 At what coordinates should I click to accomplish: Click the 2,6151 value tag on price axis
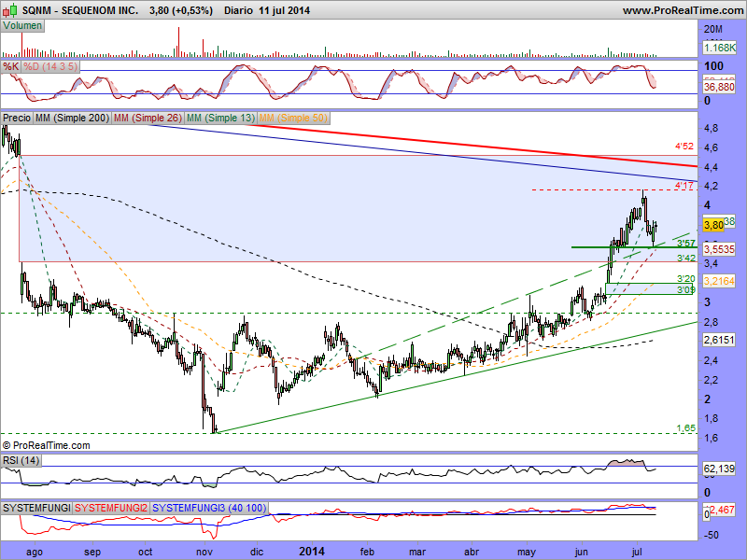[719, 340]
